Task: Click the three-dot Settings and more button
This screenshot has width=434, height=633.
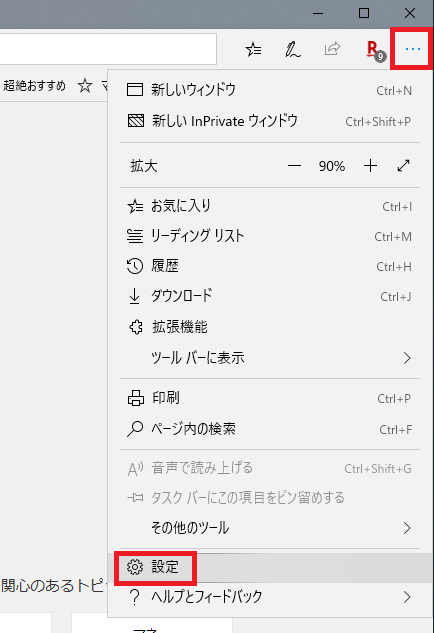Action: click(412, 49)
